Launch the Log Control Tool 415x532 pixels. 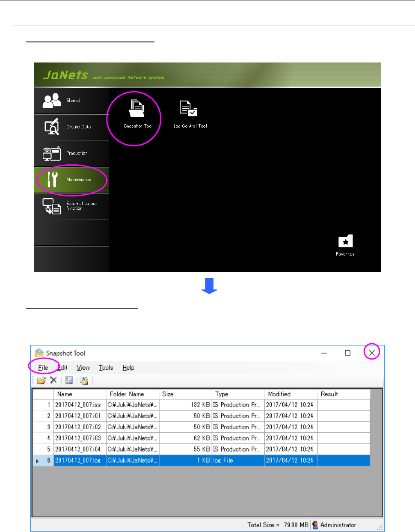click(190, 114)
